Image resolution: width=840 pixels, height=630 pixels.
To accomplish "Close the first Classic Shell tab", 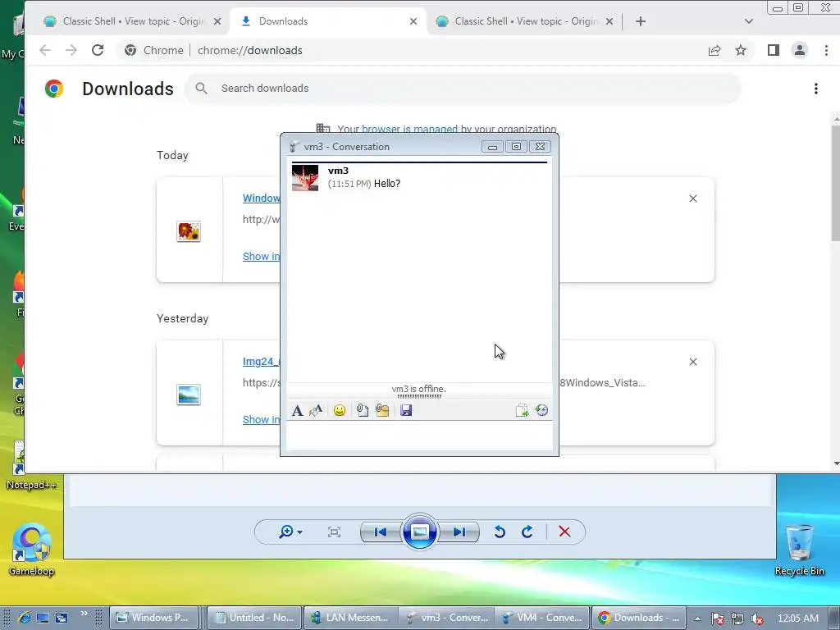I will click(x=217, y=21).
